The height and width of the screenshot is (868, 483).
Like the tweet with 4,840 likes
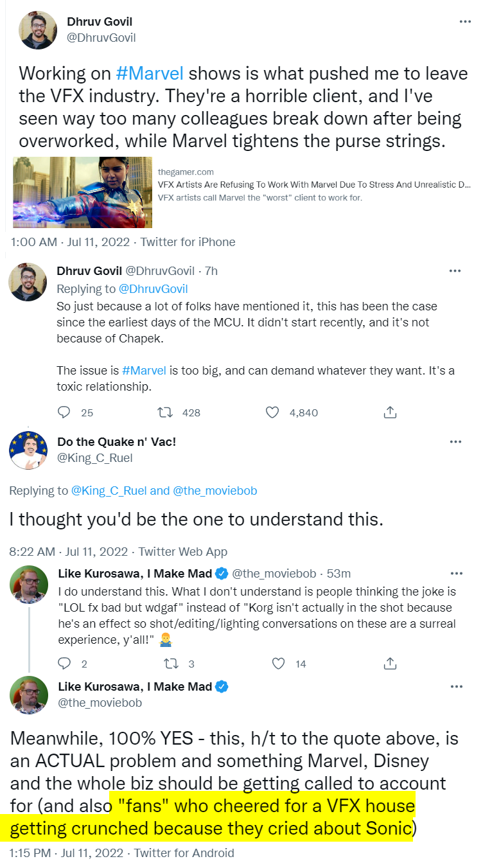click(272, 412)
